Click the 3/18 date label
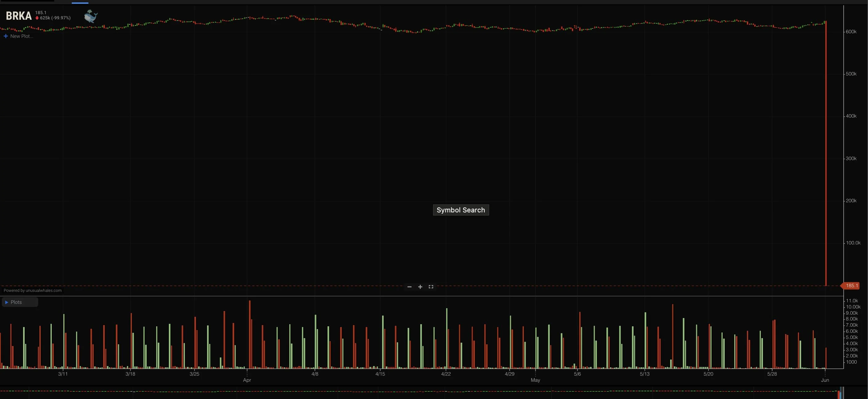Screen dimensions: 868x399 point(130,374)
